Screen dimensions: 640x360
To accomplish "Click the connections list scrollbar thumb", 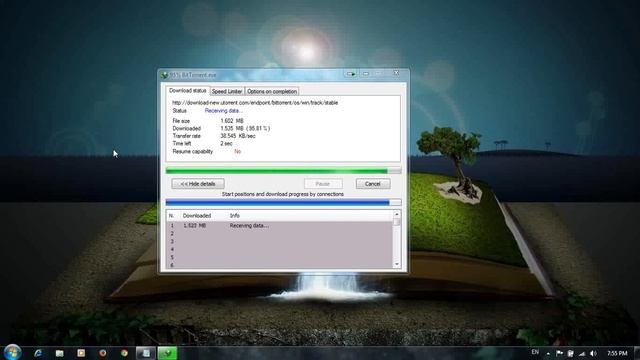I will (396, 222).
